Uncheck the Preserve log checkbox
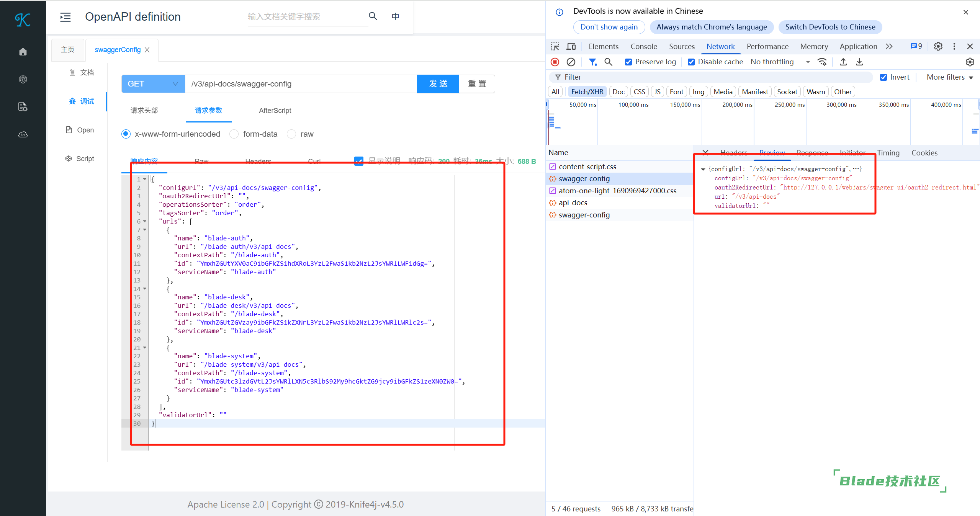The width and height of the screenshot is (980, 516). pos(628,62)
